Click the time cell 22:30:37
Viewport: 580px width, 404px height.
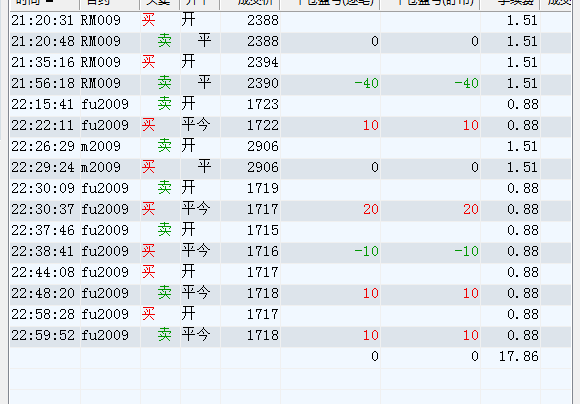[x=43, y=209]
